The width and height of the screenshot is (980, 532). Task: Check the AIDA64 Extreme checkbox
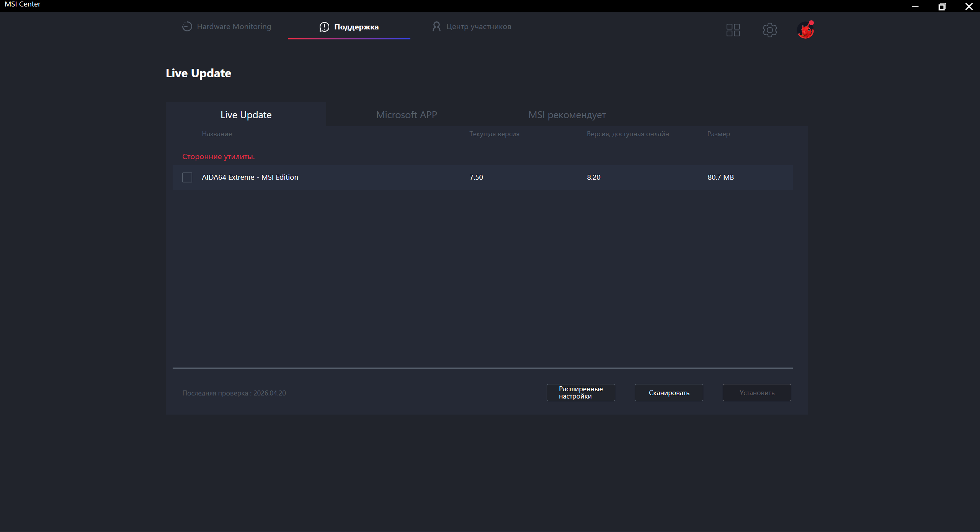coord(187,177)
